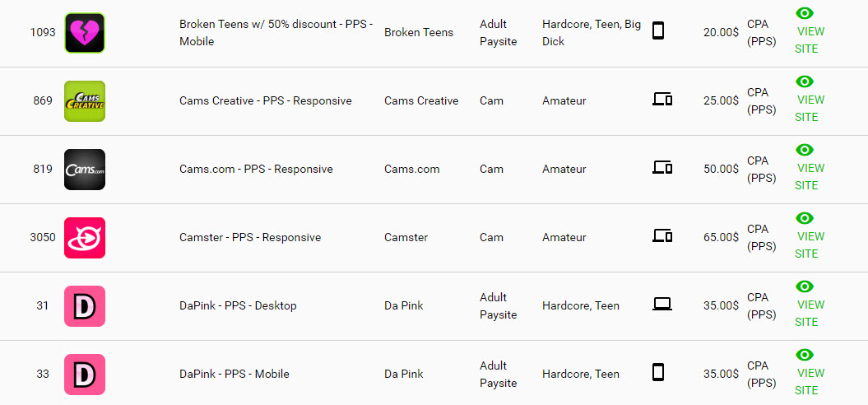868x405 pixels.
Task: Click the responsive devices icon for Camster
Action: tap(662, 235)
